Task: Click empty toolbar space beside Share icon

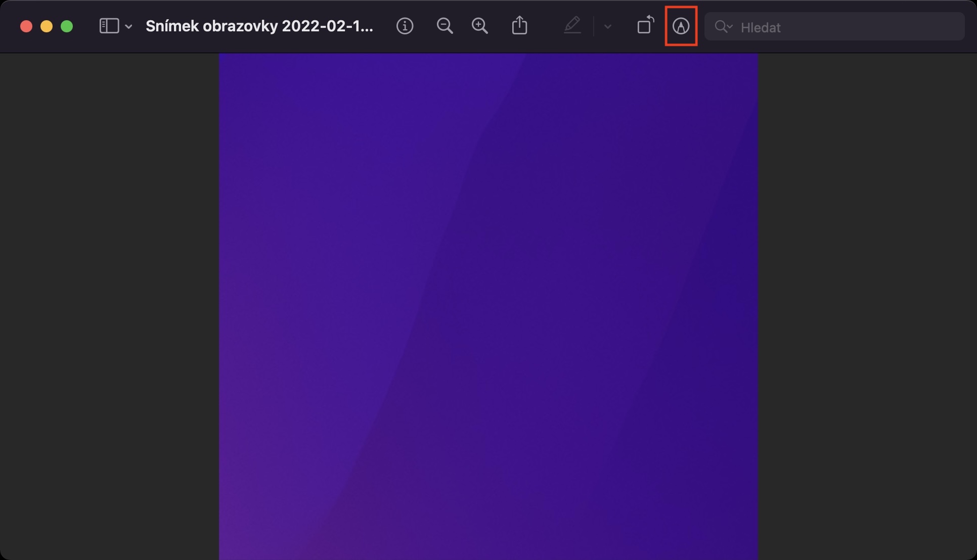Action: 545,26
